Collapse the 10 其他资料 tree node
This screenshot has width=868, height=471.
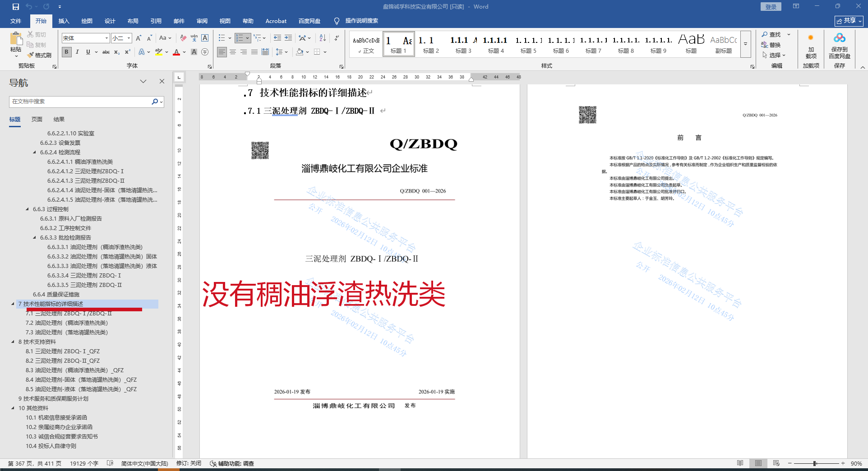tap(13, 408)
